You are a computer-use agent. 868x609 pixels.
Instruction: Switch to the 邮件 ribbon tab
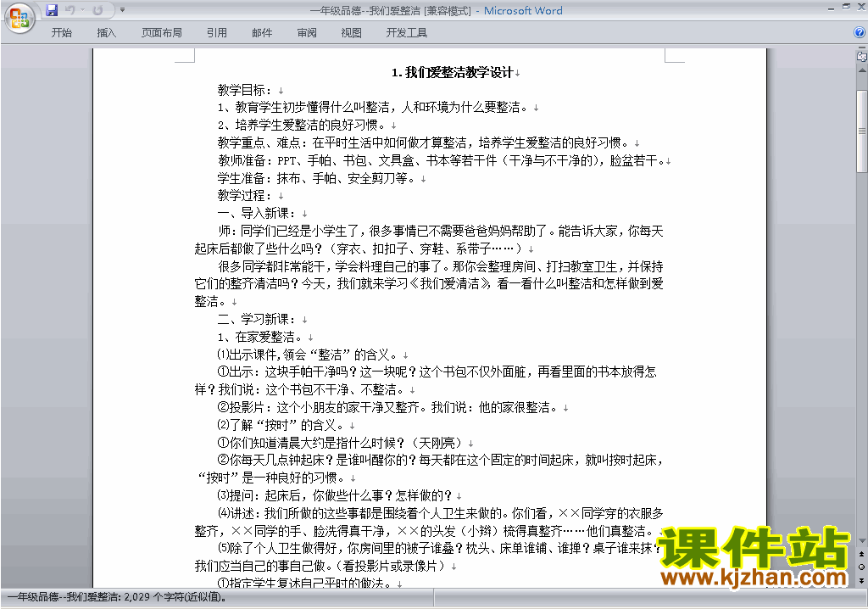tap(262, 33)
